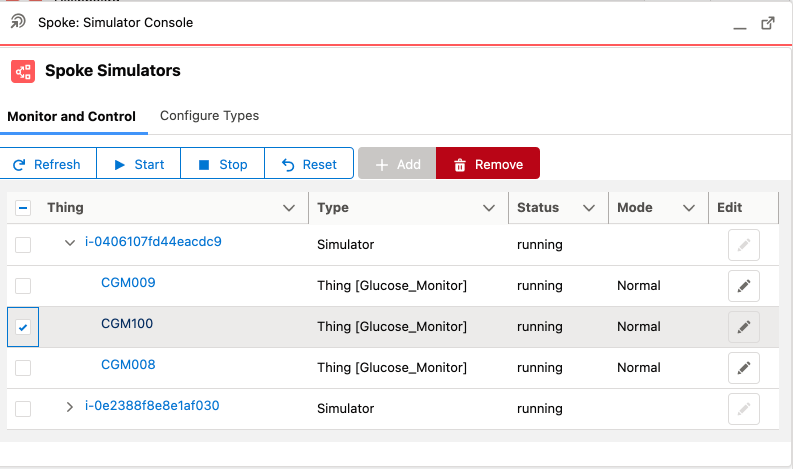Check the i-0e2388f8e8e1af030 row checkbox
The image size is (793, 469).
[x=23, y=409]
